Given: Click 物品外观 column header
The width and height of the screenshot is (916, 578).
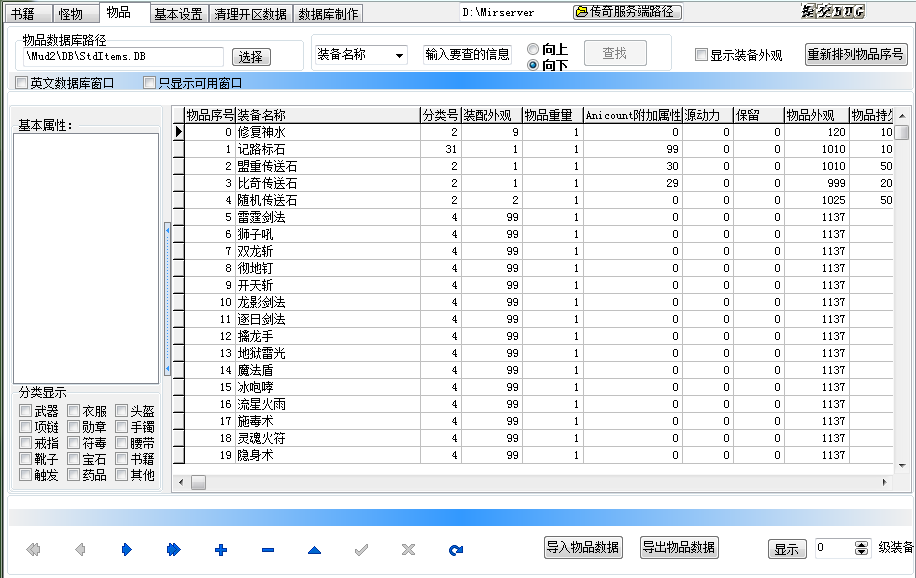Looking at the screenshot, I should [817, 115].
